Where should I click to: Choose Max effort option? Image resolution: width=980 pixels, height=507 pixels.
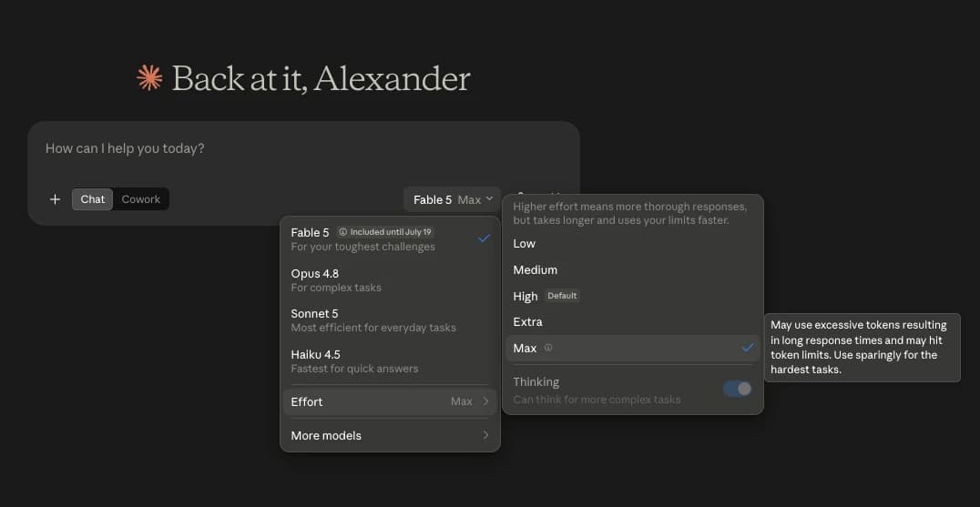pyautogui.click(x=632, y=349)
